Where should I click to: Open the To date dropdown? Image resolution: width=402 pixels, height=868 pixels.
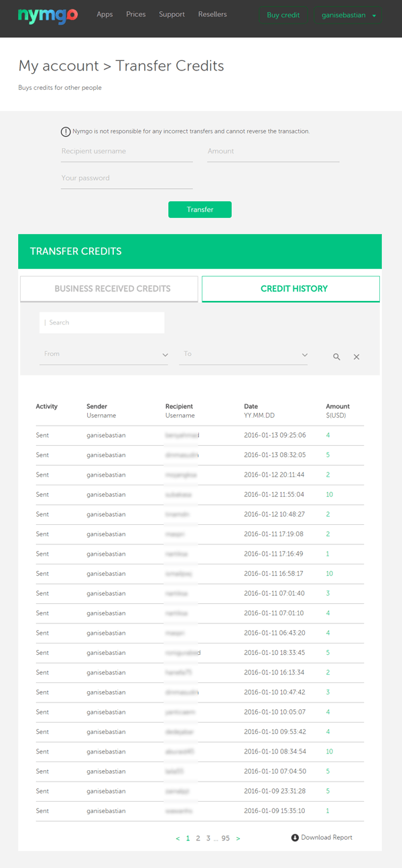tap(243, 354)
